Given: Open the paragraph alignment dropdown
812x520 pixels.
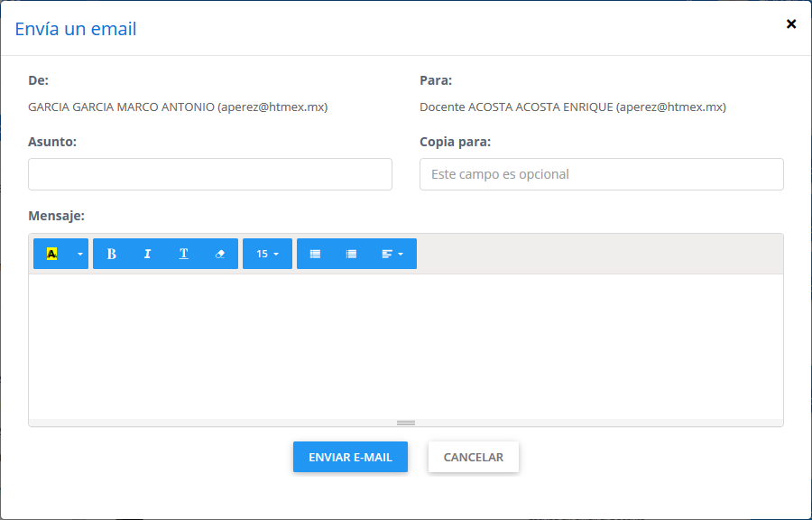Looking at the screenshot, I should click(x=392, y=254).
